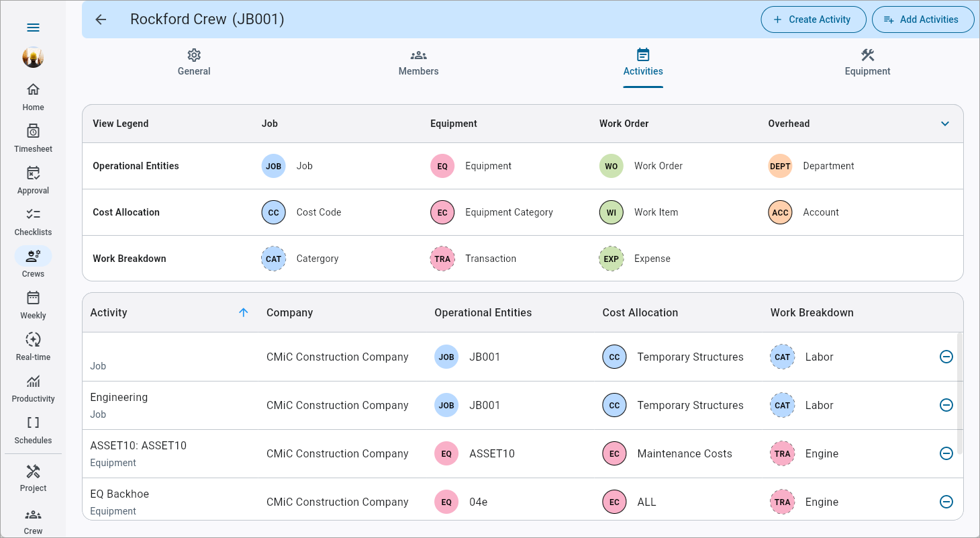The height and width of the screenshot is (538, 980).
Task: Toggle the Activity column sort order
Action: (x=244, y=312)
